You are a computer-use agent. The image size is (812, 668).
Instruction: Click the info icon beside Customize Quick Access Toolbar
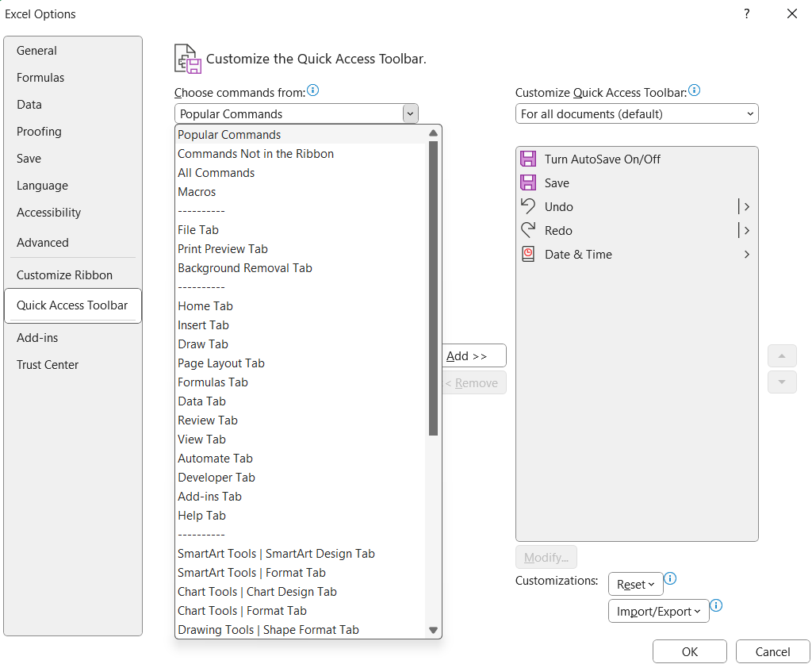(694, 90)
